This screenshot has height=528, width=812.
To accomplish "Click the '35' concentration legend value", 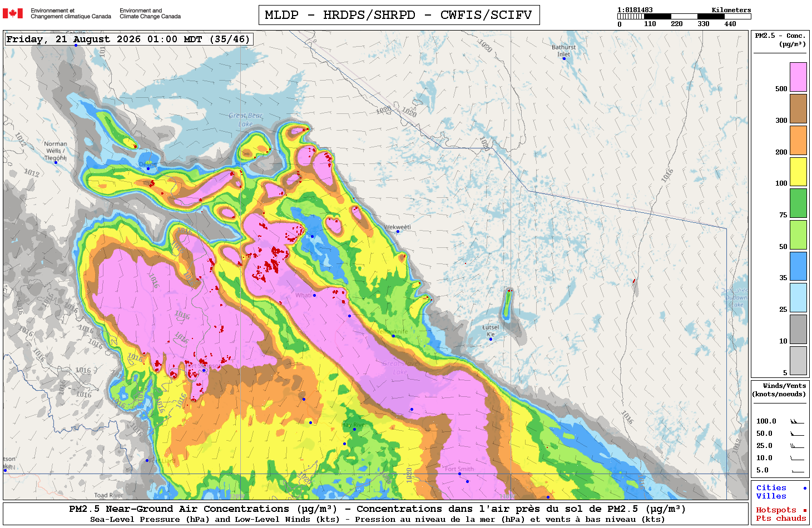I will tap(783, 278).
